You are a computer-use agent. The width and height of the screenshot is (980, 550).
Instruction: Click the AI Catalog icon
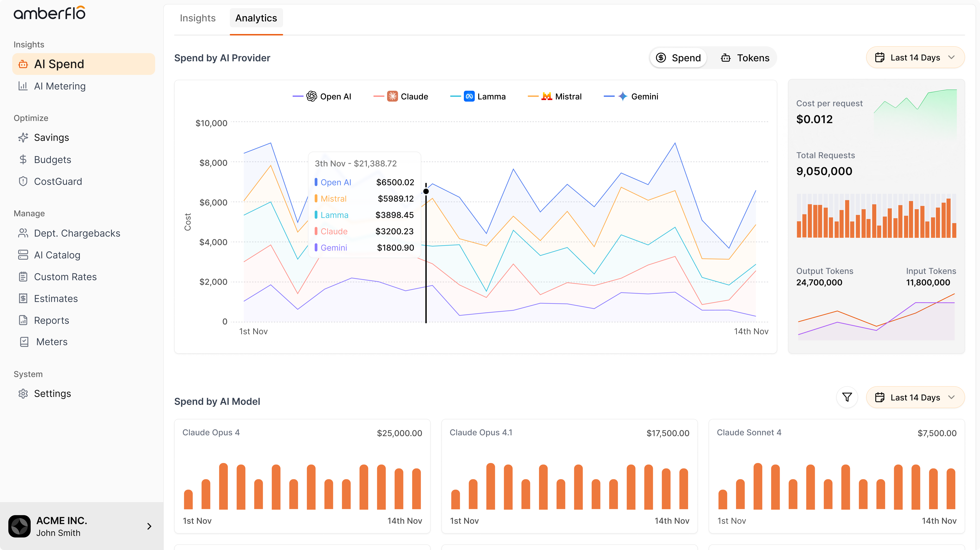pyautogui.click(x=23, y=255)
